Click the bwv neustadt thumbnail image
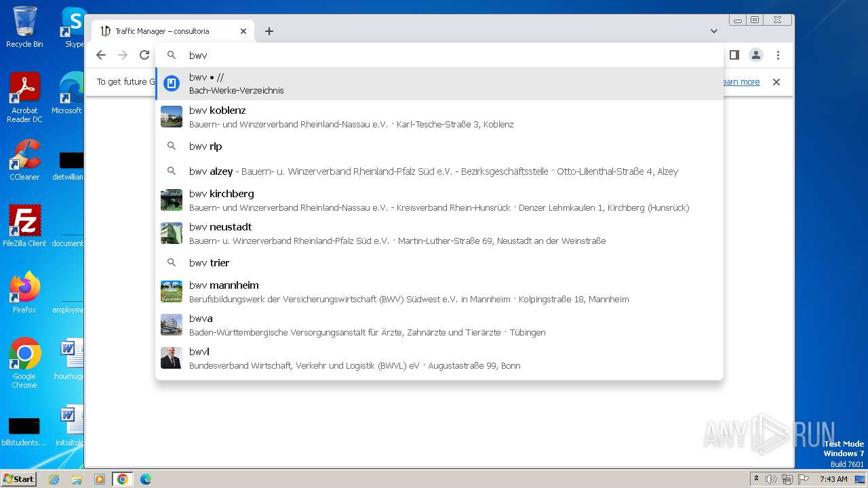The image size is (868, 488). [172, 233]
